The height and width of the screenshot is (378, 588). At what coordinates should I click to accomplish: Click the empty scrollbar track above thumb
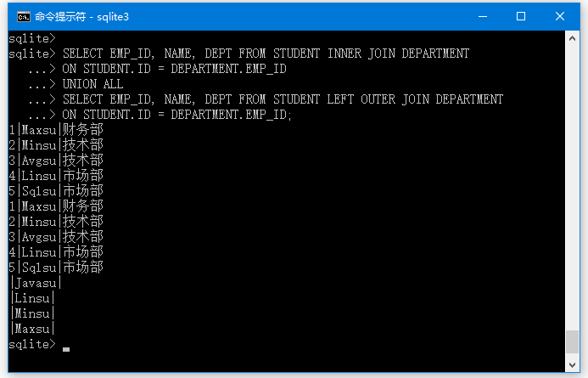[x=572, y=188]
